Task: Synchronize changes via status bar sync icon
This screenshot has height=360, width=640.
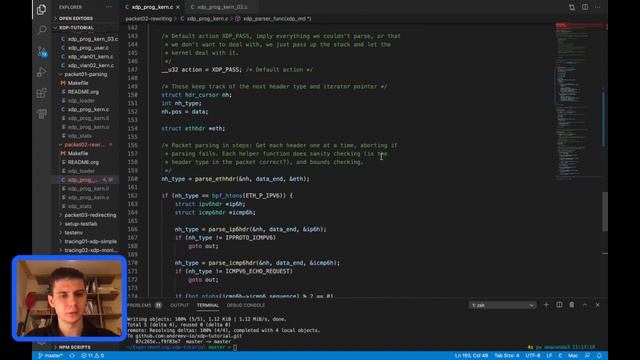Action: pyautogui.click(x=72, y=356)
